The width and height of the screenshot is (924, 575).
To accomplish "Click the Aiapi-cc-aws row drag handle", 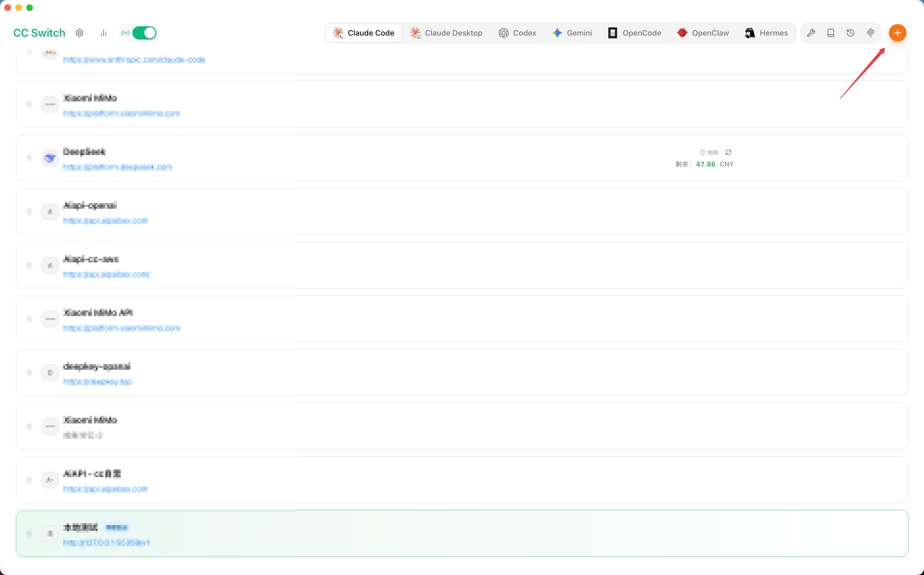I will pos(29,265).
